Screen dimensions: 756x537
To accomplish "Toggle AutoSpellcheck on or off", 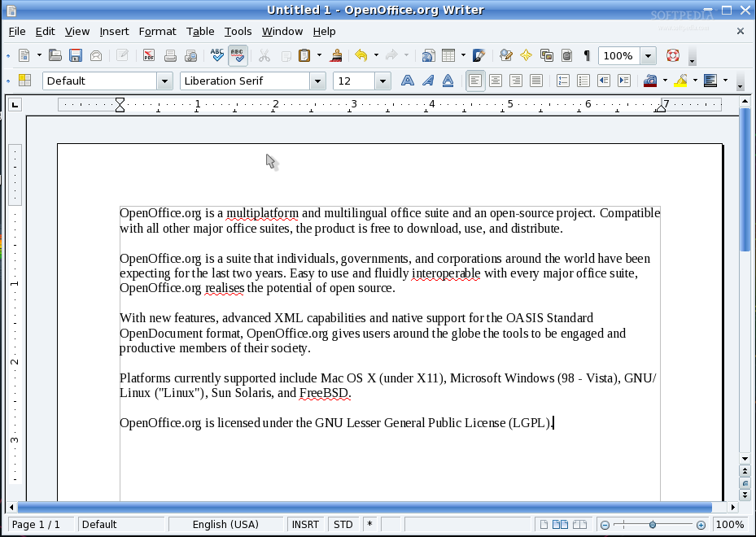I will (237, 55).
